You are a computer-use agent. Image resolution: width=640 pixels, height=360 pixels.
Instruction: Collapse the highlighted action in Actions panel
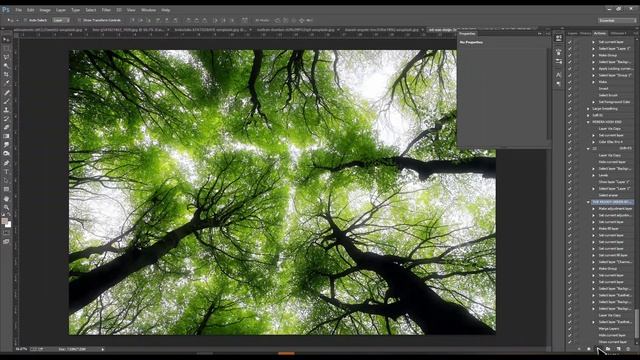588,202
